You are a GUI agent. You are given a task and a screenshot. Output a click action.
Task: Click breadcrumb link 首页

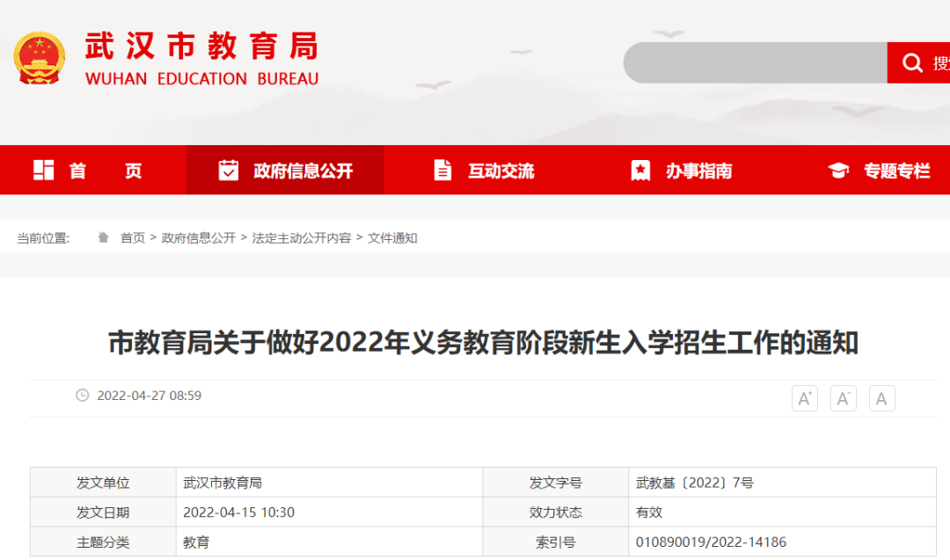click(x=133, y=238)
